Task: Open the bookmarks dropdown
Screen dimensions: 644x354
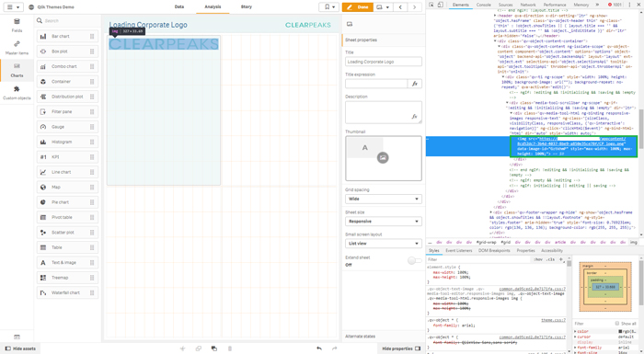Action: (329, 7)
